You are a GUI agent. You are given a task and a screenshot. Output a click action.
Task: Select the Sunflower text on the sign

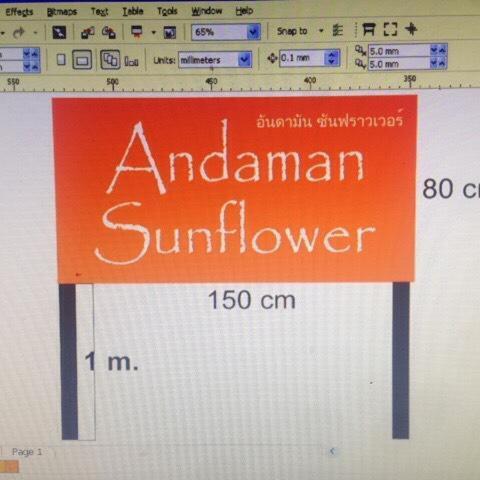click(x=235, y=232)
